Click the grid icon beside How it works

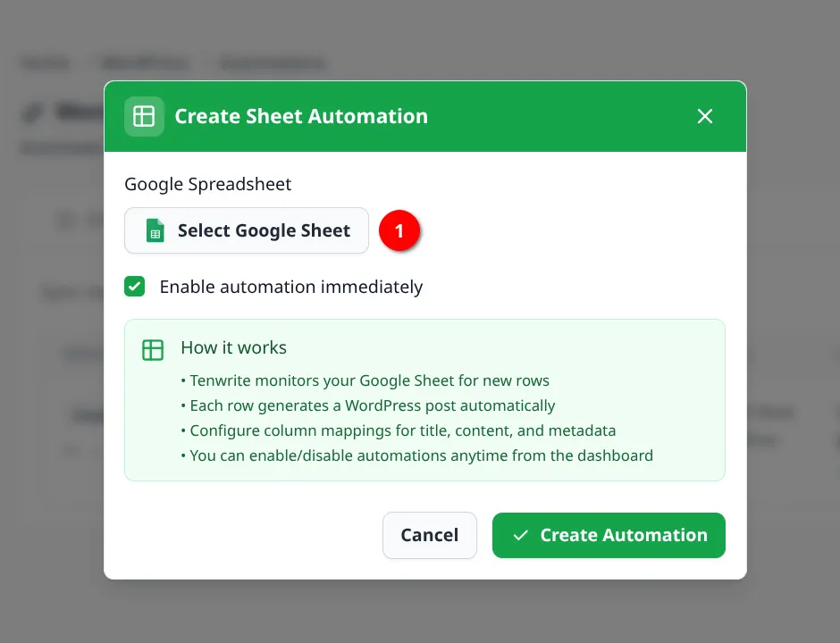coord(153,350)
